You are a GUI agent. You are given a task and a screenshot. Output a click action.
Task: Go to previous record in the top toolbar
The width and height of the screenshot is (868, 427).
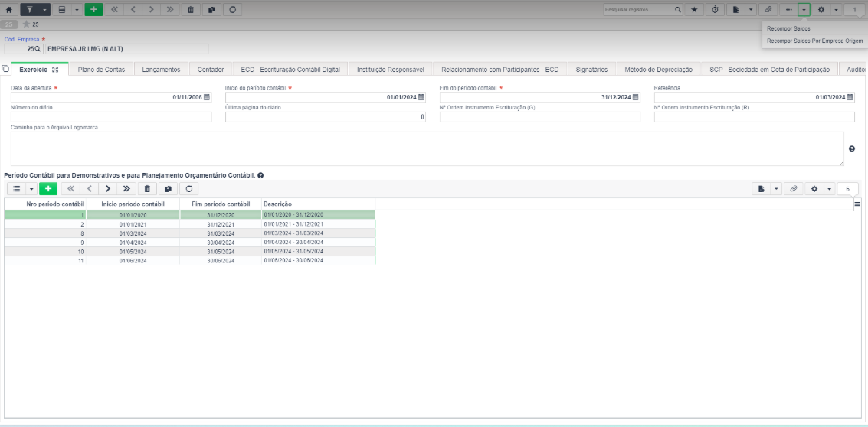(133, 9)
